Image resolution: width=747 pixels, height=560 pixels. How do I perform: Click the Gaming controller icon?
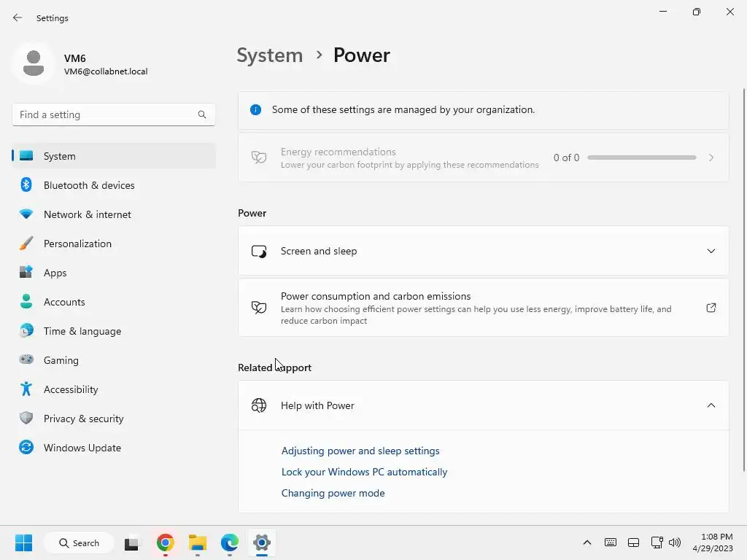(26, 359)
